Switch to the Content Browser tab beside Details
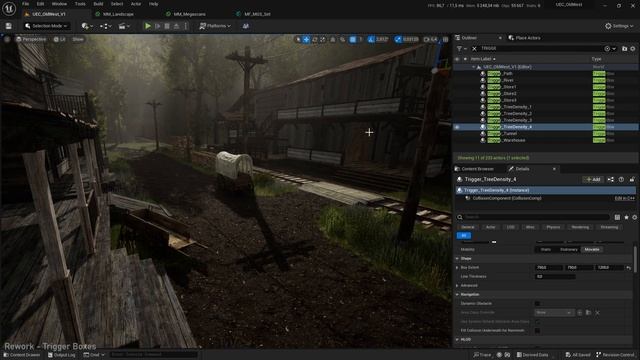 [x=474, y=169]
